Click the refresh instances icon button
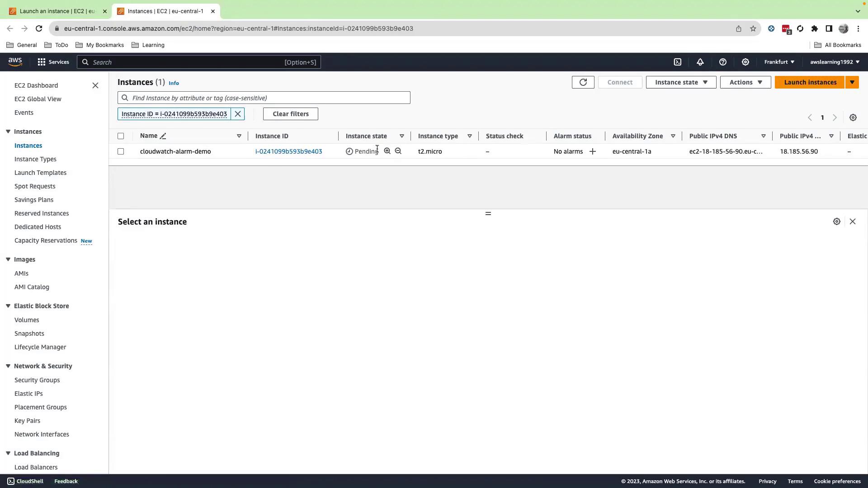Viewport: 868px width, 488px height. (583, 82)
